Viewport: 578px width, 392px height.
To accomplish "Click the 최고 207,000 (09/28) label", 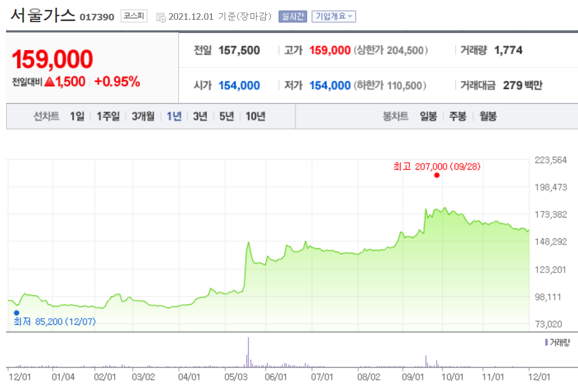I will pos(437,167).
